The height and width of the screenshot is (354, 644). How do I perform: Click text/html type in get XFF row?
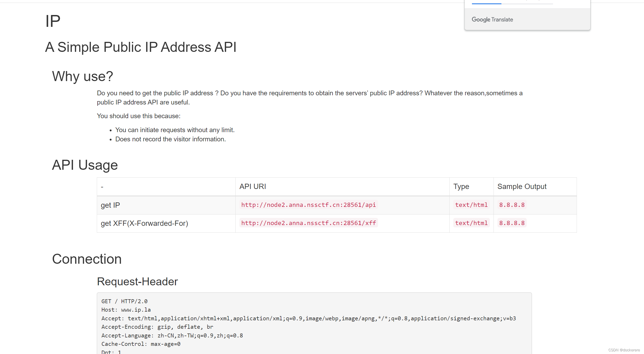[471, 223]
